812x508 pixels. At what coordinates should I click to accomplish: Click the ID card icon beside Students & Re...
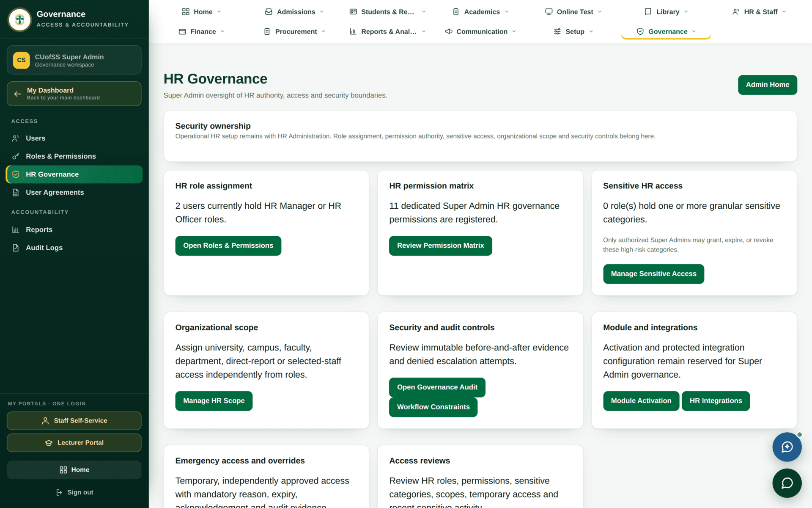(353, 12)
